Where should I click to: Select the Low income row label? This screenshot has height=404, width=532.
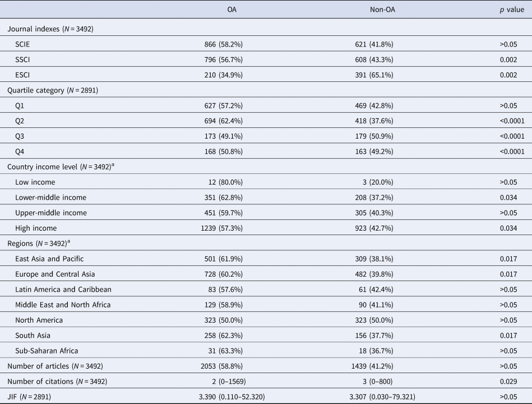click(x=36, y=182)
